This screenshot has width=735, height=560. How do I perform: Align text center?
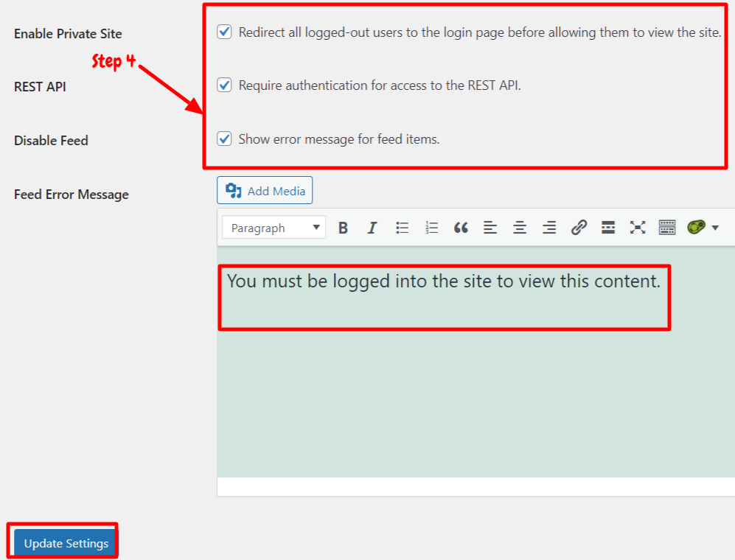pyautogui.click(x=520, y=228)
